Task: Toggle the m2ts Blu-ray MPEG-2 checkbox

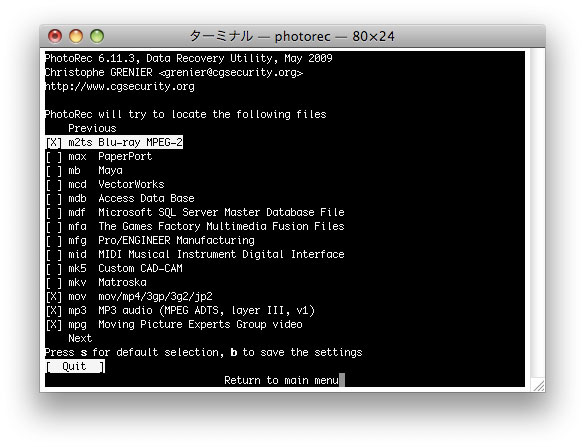Action: 114,142
